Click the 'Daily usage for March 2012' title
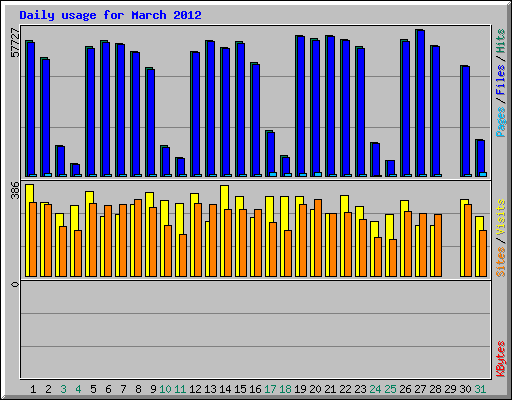 coord(110,15)
